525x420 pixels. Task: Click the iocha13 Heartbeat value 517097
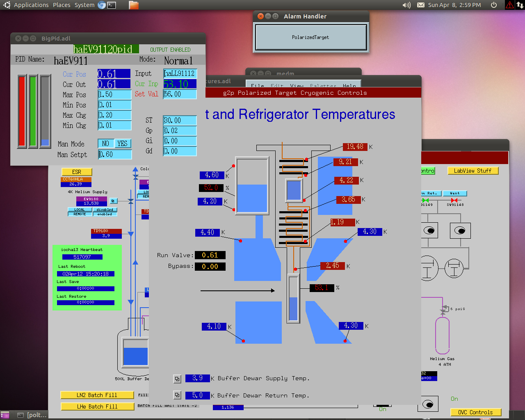82,257
